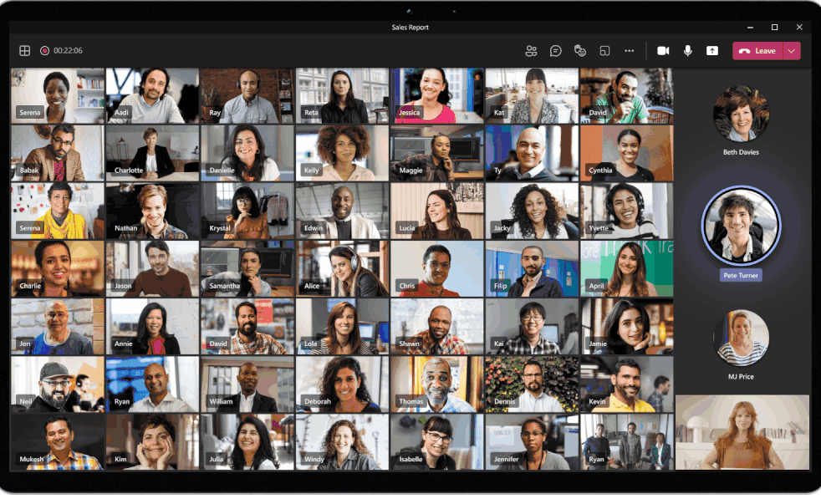Open the meeting chat
Image resolution: width=821 pixels, height=504 pixels.
[x=555, y=51]
